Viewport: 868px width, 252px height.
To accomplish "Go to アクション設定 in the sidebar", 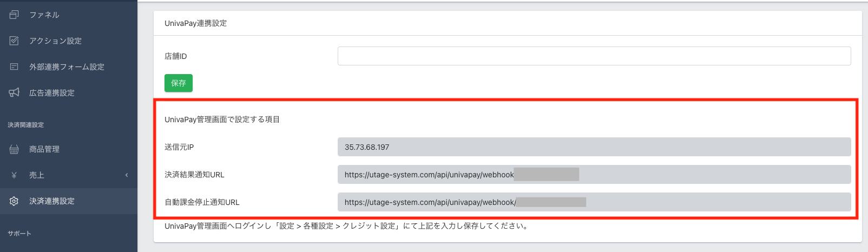I will [x=55, y=41].
